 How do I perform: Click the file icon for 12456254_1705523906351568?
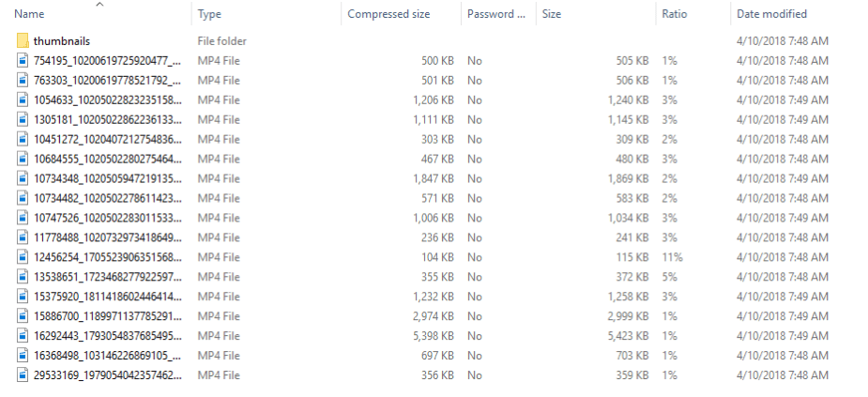coord(23,257)
